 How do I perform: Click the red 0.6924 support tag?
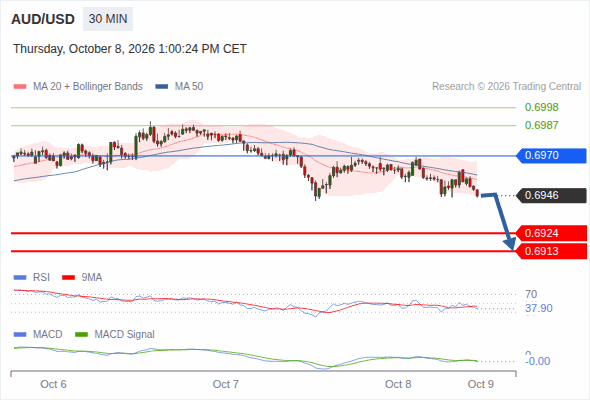pos(551,233)
